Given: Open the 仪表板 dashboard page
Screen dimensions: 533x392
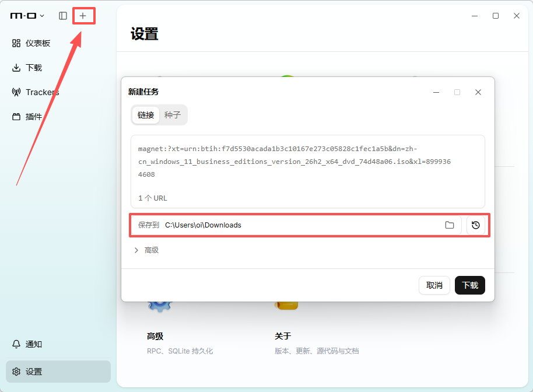Looking at the screenshot, I should [58, 43].
